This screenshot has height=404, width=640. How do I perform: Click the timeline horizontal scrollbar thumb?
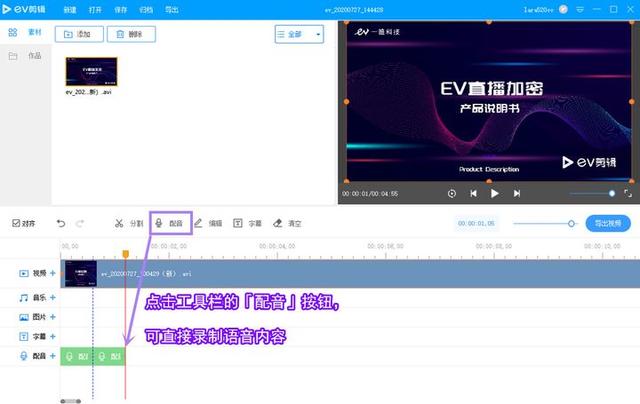point(71,401)
